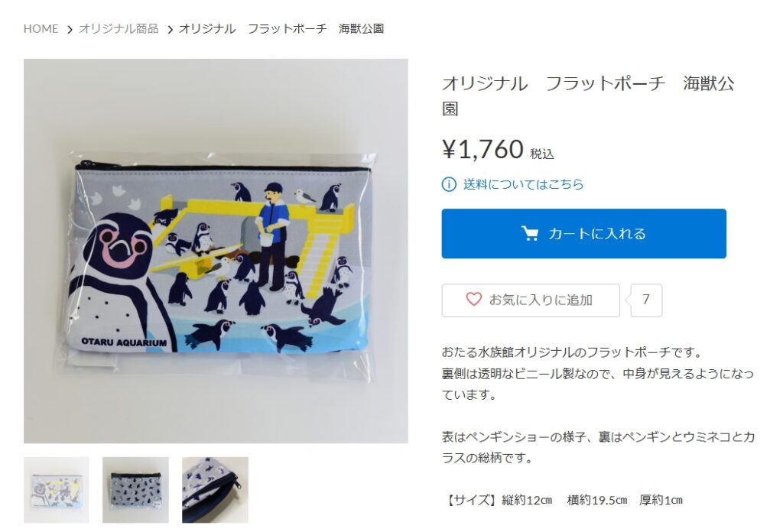Go to HOME breadcrumb link
783x532 pixels.
pyautogui.click(x=41, y=29)
